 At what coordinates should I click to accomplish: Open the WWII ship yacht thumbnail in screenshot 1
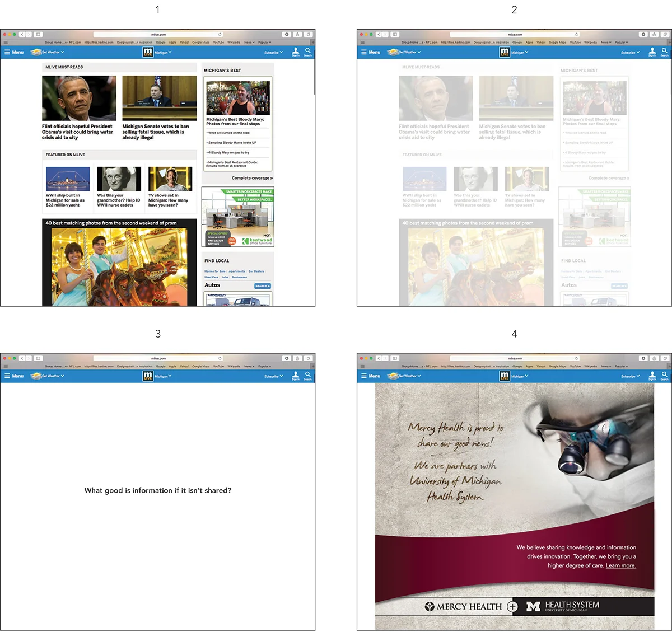(68, 179)
